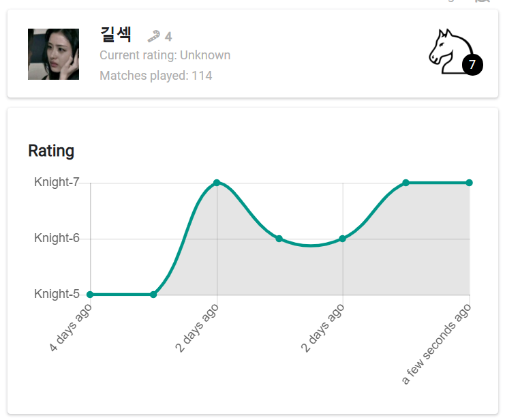Screen dimensions: 505x420
Task: Click the first data point at 4 days ago
Action: 90,295
